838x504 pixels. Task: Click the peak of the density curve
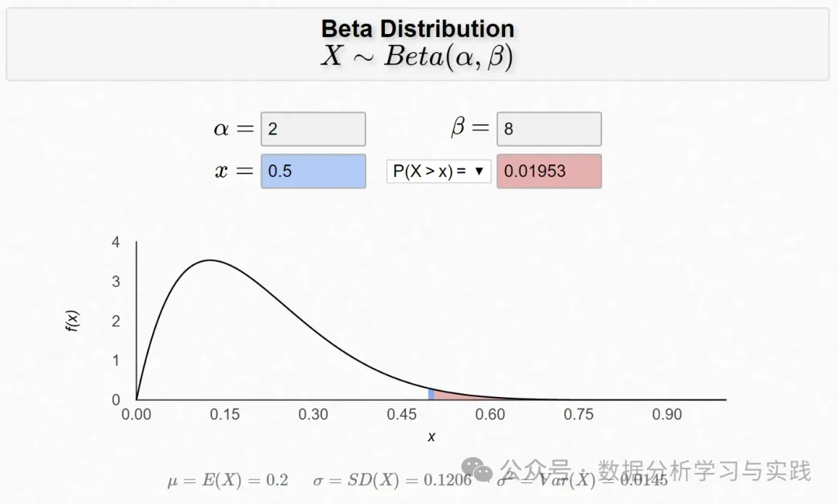tap(208, 261)
